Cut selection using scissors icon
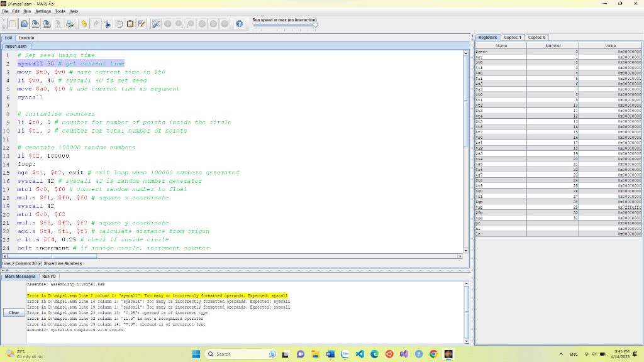644x362 pixels. (107, 24)
